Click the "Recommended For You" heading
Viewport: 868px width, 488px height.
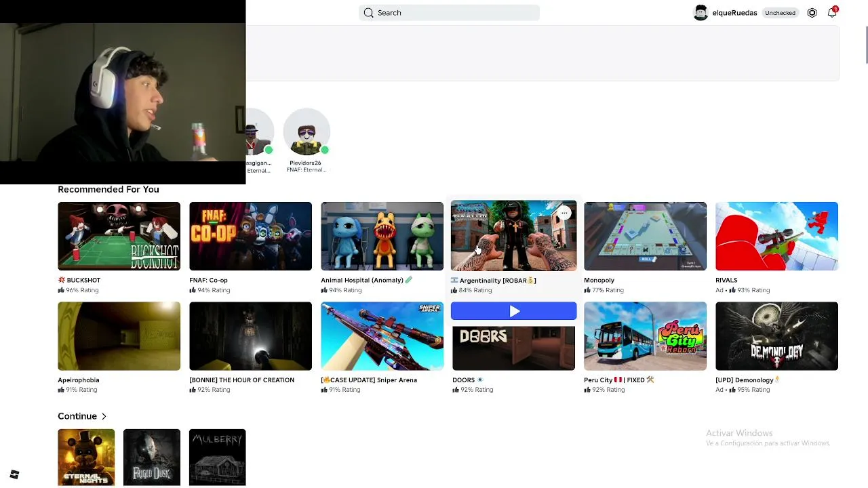(108, 189)
